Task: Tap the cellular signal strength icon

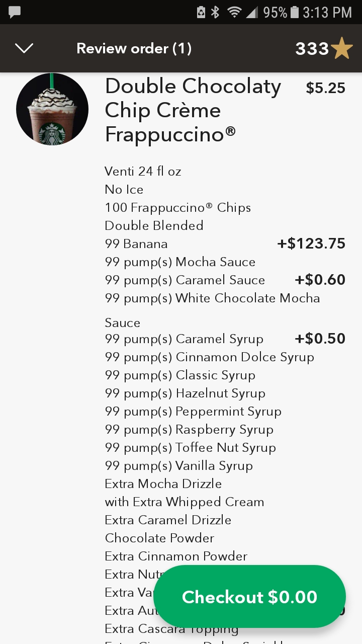Action: coord(252,12)
